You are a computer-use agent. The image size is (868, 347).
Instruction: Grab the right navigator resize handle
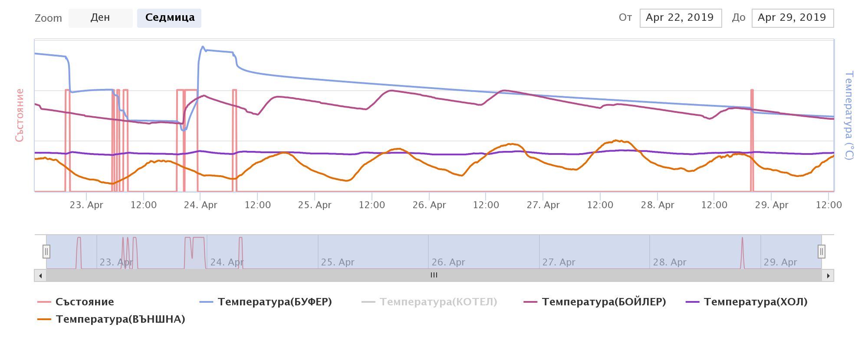[821, 251]
